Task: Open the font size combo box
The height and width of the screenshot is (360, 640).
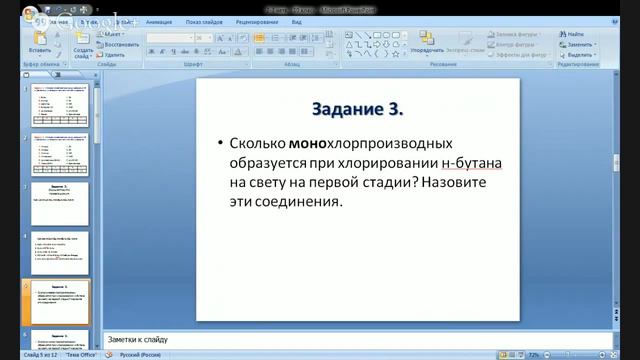Action: tap(204, 38)
